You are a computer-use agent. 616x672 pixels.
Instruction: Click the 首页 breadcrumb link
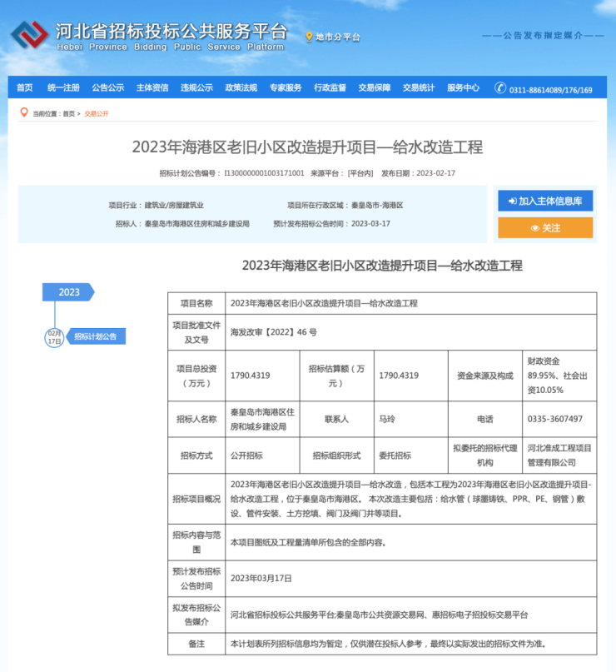tap(68, 113)
